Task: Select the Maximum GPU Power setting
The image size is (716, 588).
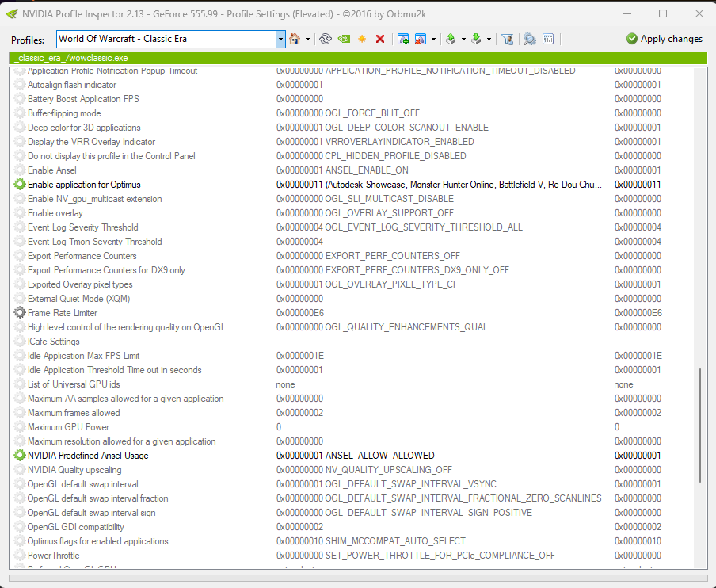Action: [352, 426]
